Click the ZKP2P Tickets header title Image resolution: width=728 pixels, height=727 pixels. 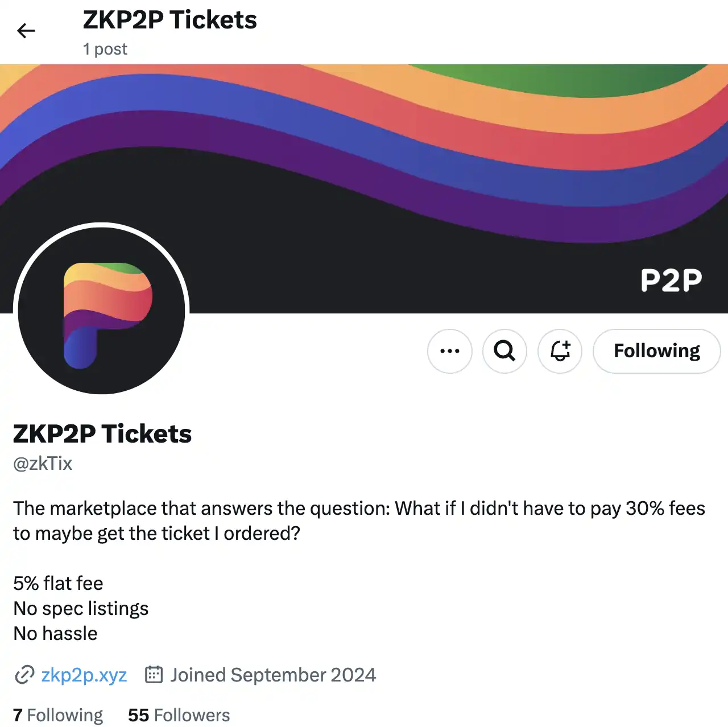tap(169, 20)
